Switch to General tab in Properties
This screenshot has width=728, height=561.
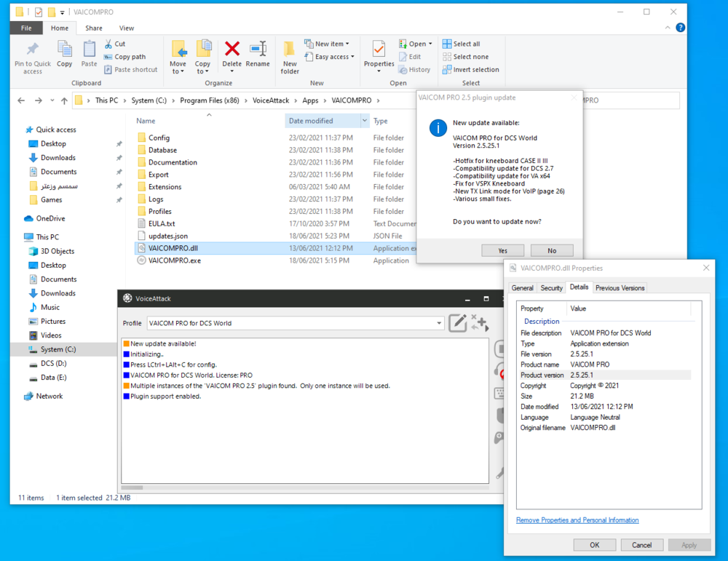[522, 287]
